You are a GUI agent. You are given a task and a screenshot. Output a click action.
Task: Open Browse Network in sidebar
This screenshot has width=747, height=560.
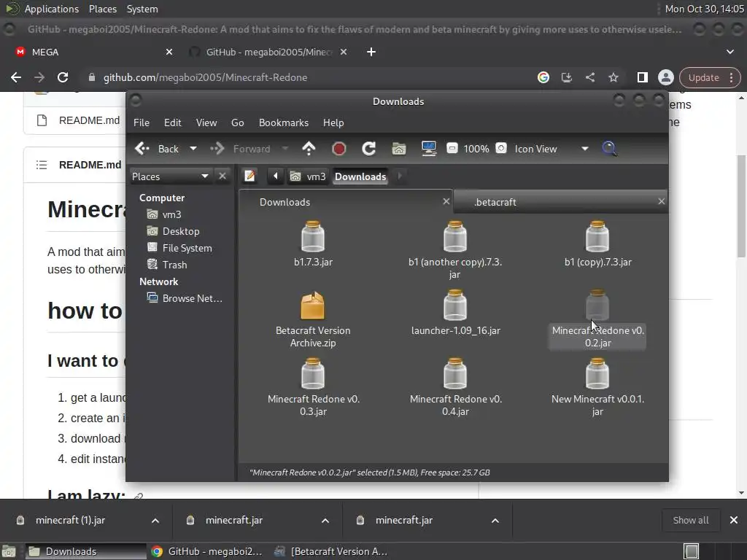(x=185, y=298)
